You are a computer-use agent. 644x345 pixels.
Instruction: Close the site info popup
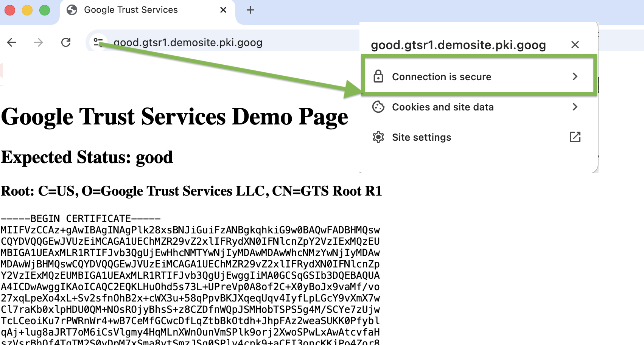point(575,45)
